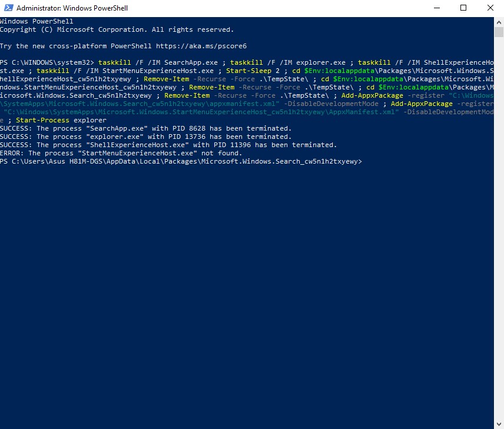The width and height of the screenshot is (504, 429).
Task: Click the SUCCESS line for SearchApp.exe
Action: click(145, 128)
